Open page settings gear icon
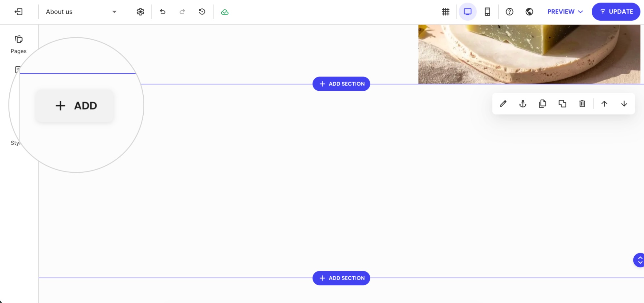The height and width of the screenshot is (303, 644). coord(140,12)
